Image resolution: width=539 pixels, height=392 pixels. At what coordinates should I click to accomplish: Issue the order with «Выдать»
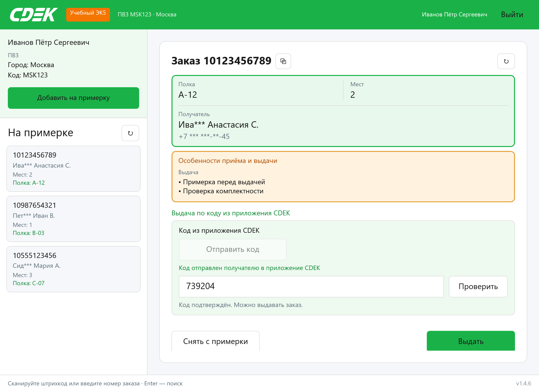(471, 341)
